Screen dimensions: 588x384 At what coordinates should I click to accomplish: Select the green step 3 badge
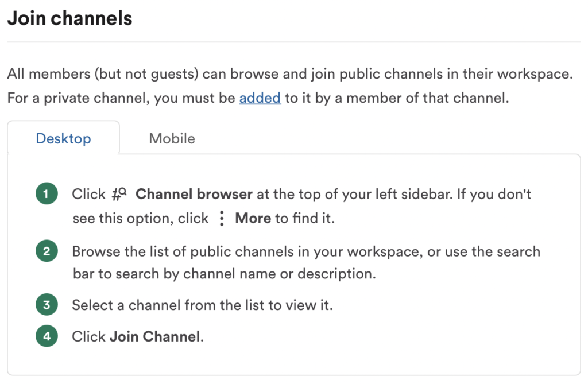(47, 305)
